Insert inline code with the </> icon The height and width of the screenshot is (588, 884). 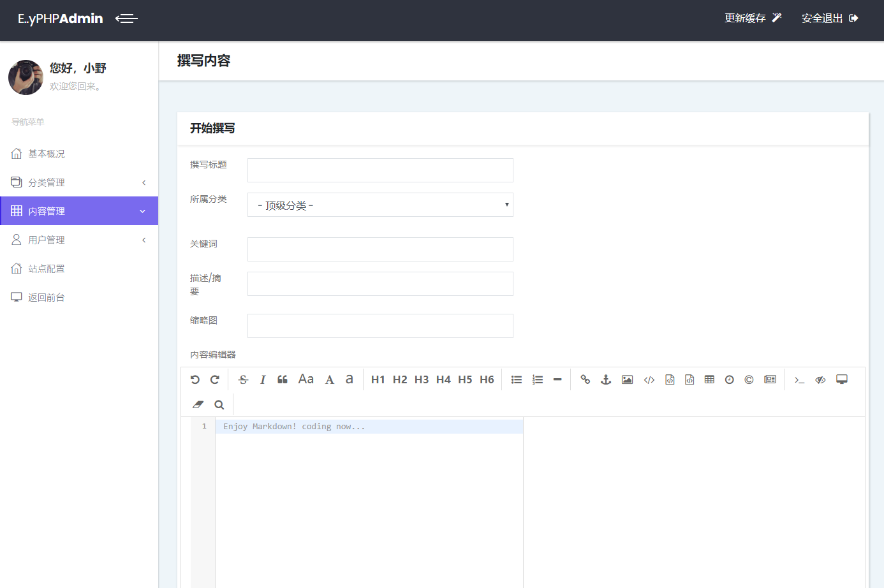(649, 379)
